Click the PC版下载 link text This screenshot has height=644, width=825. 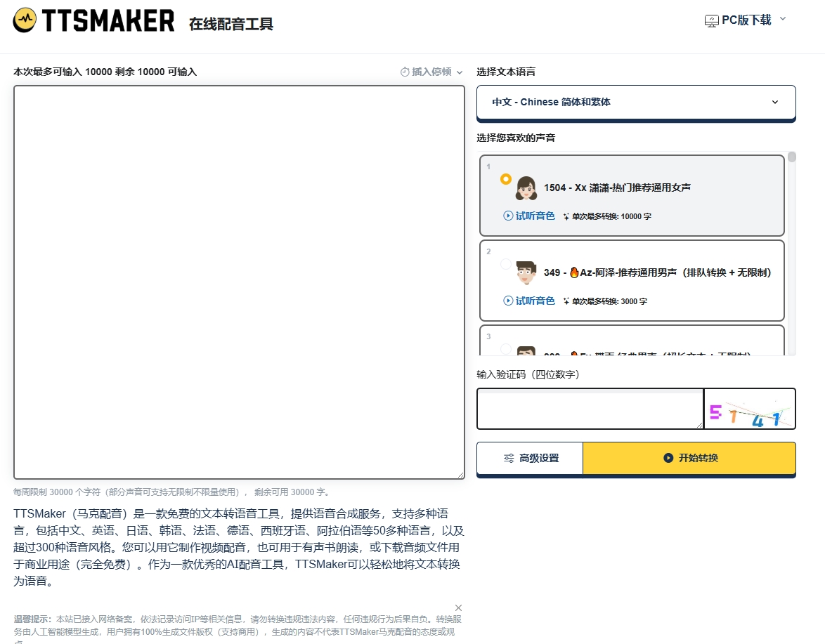click(x=746, y=20)
